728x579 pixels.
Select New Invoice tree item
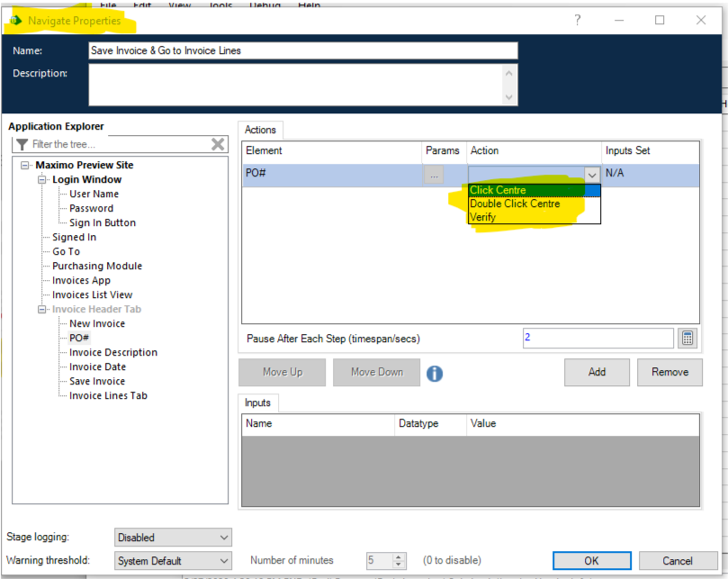[97, 323]
